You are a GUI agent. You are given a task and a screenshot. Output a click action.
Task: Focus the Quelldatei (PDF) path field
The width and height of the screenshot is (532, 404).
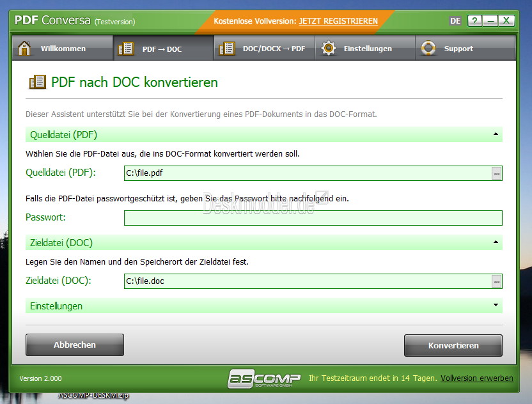tap(308, 173)
